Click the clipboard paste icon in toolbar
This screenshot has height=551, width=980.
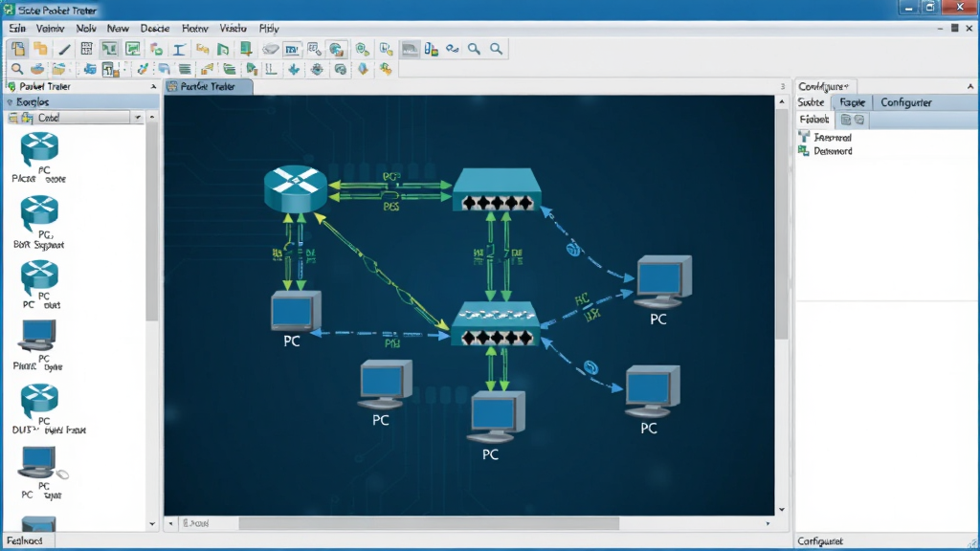[18, 49]
